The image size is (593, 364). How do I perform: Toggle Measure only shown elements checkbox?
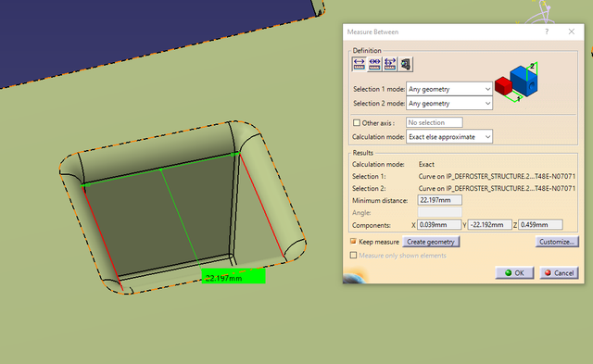353,255
